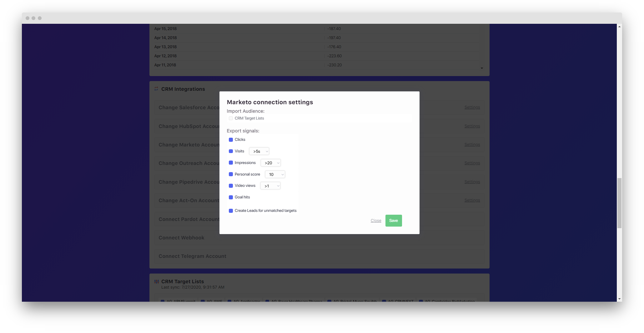Uncheck the Clicks export signal
The height and width of the screenshot is (333, 644).
pyautogui.click(x=231, y=140)
